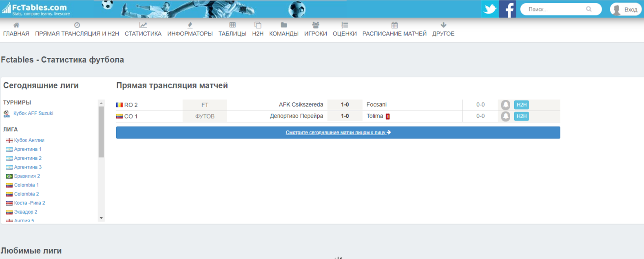Click the FT status cell
The image size is (644, 259).
pos(205,105)
